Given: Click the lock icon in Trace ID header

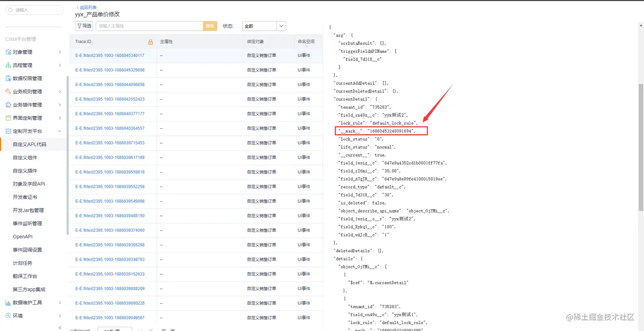Looking at the screenshot, I should 150,42.
